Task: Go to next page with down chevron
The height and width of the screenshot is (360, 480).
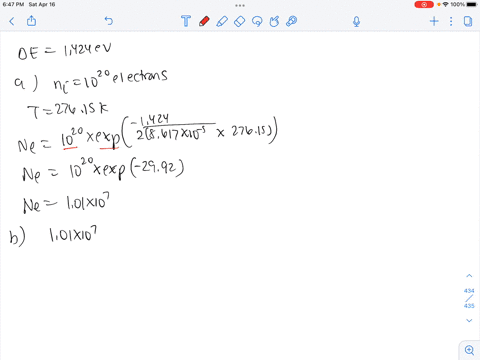Action: (x=469, y=320)
